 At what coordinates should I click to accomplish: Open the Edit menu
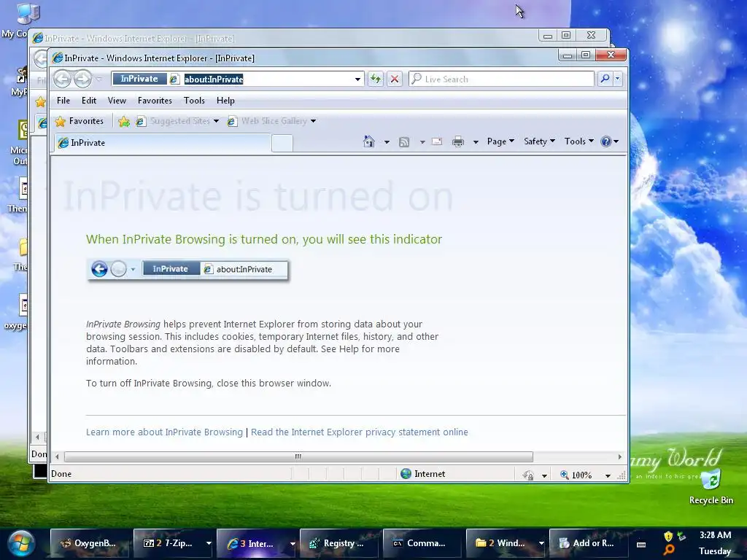click(89, 101)
